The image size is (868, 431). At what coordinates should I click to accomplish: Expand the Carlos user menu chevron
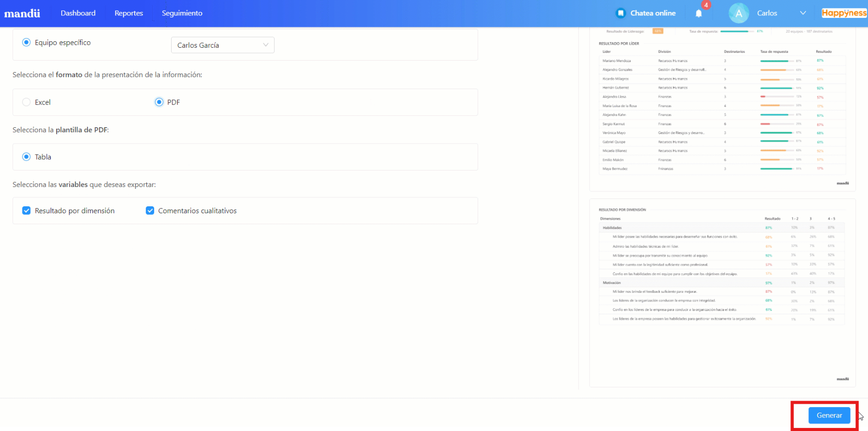(803, 13)
